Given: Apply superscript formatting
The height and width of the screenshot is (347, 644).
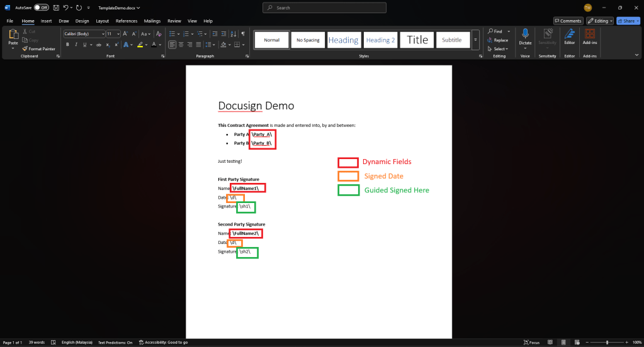Looking at the screenshot, I should (x=116, y=45).
